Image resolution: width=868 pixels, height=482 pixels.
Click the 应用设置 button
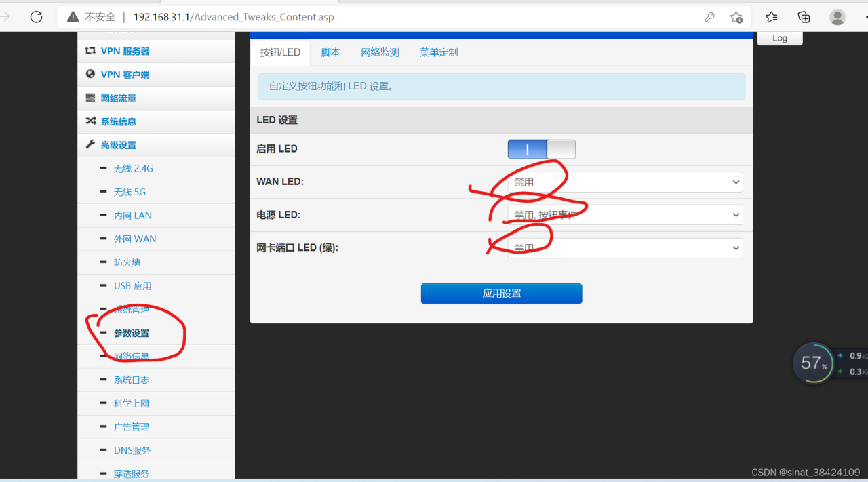coord(501,294)
